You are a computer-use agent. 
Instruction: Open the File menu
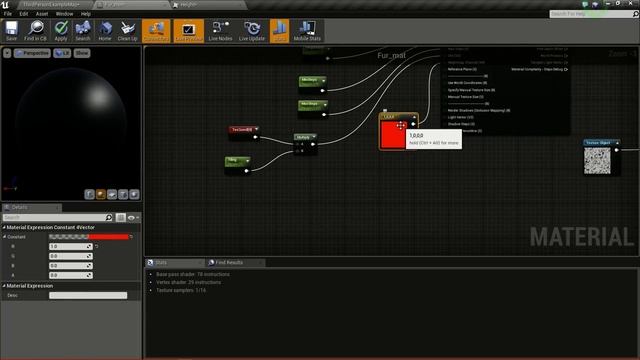8,14
